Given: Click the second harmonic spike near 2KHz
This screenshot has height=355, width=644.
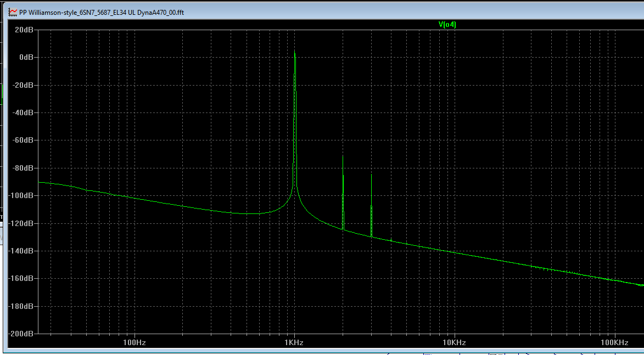Looking at the screenshot, I should coord(343,193).
